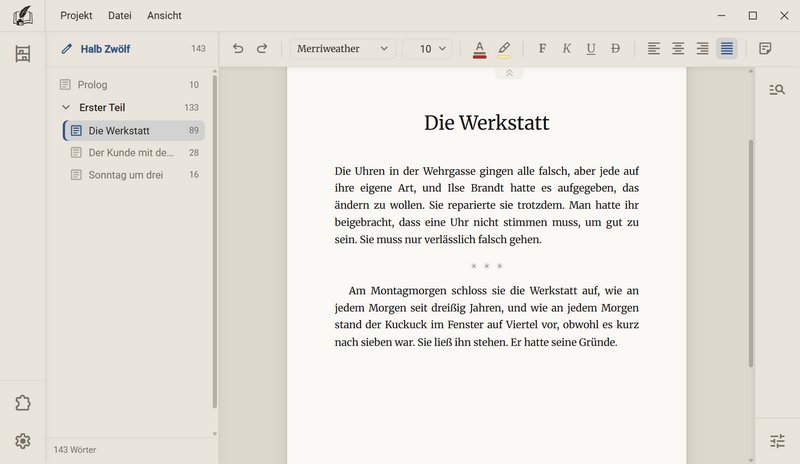Open the notes panel icon
The width and height of the screenshot is (800, 464).
(x=765, y=48)
